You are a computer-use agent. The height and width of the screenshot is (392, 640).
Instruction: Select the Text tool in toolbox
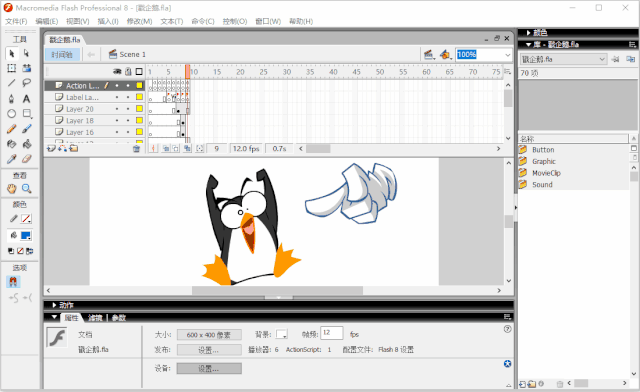tap(27, 98)
